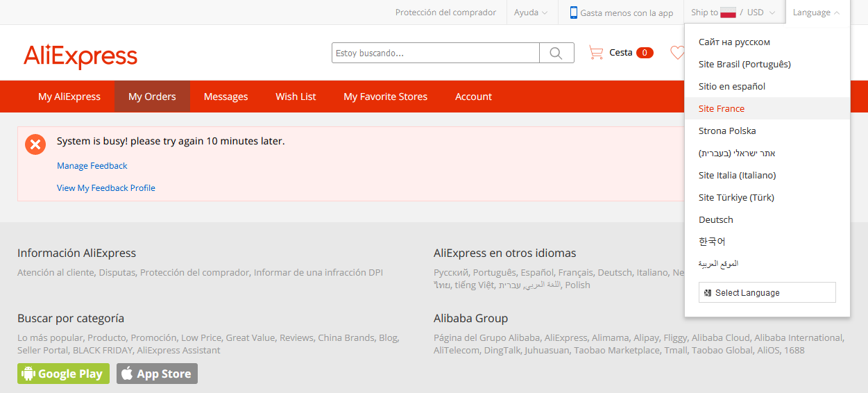
Task: Click in the Estoy buscando search field
Action: click(x=436, y=53)
